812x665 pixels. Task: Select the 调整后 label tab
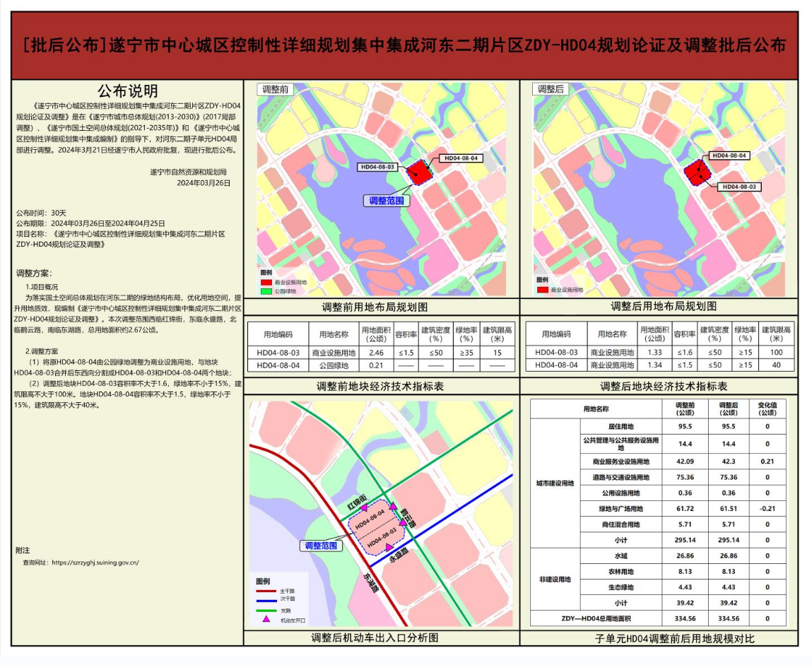(551, 90)
